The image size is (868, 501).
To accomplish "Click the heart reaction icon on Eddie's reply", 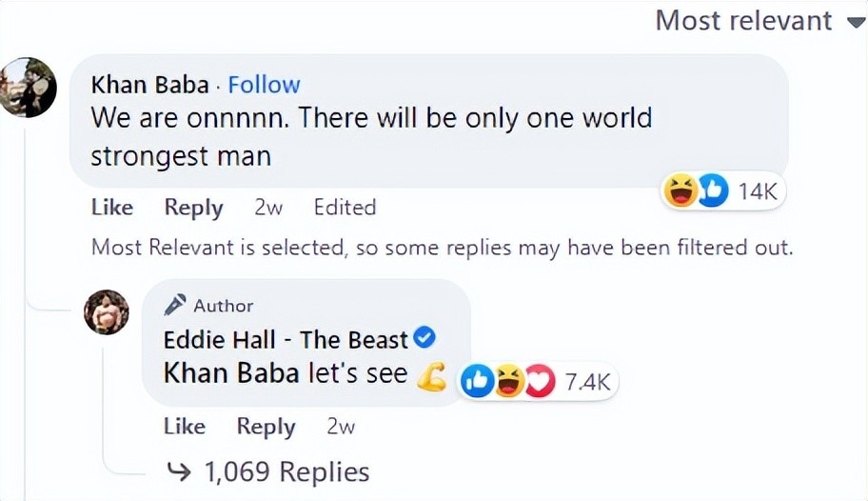I will pyautogui.click(x=540, y=382).
